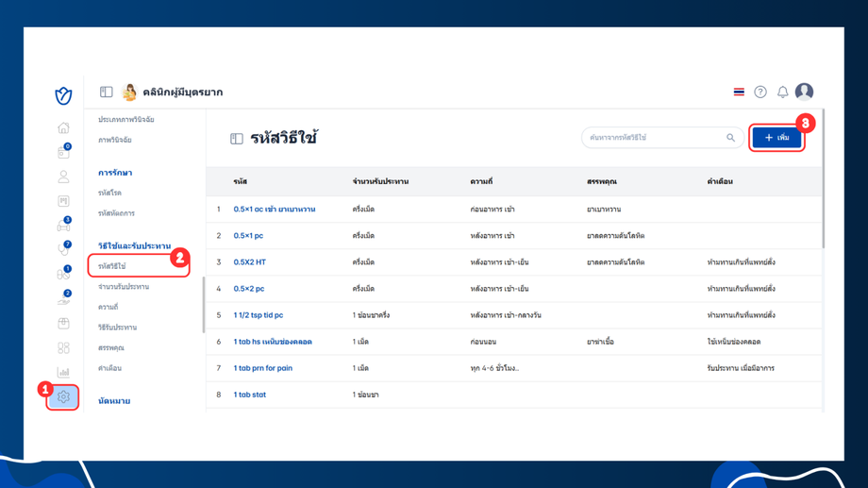This screenshot has height=488, width=868.
Task: Select วิธีรับประทาน in settings menu
Action: [x=117, y=328]
